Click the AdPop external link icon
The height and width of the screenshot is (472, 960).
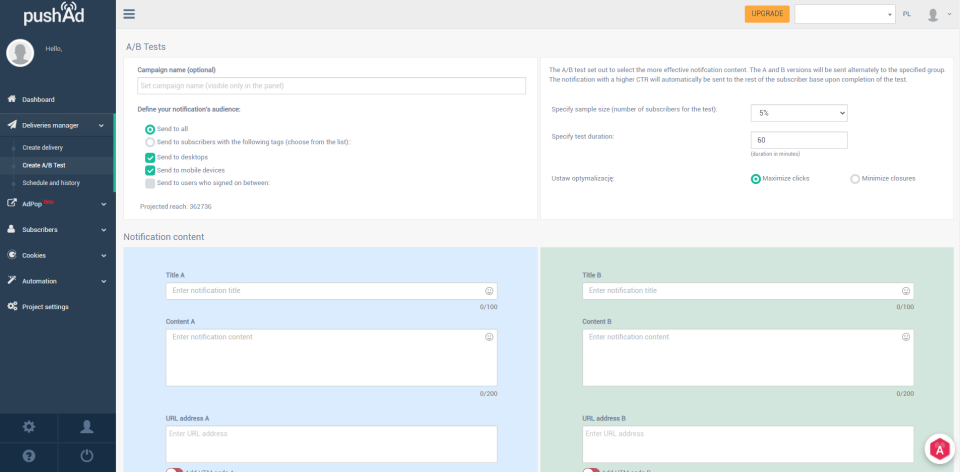point(12,203)
